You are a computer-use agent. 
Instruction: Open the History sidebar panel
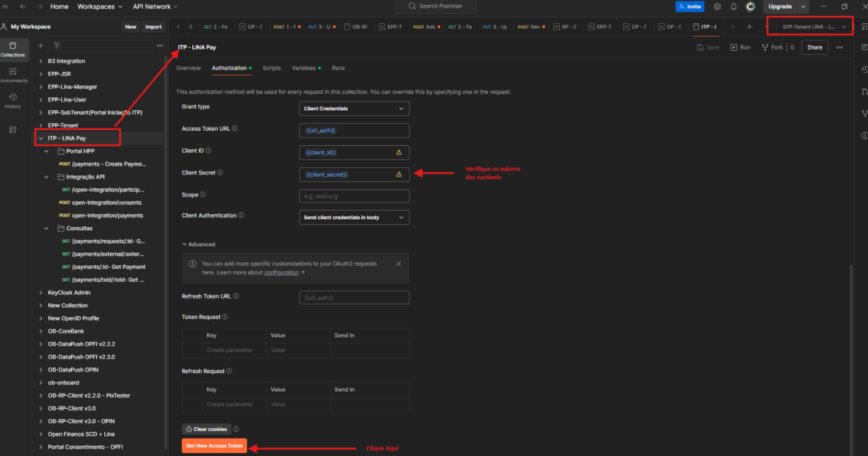pyautogui.click(x=13, y=101)
